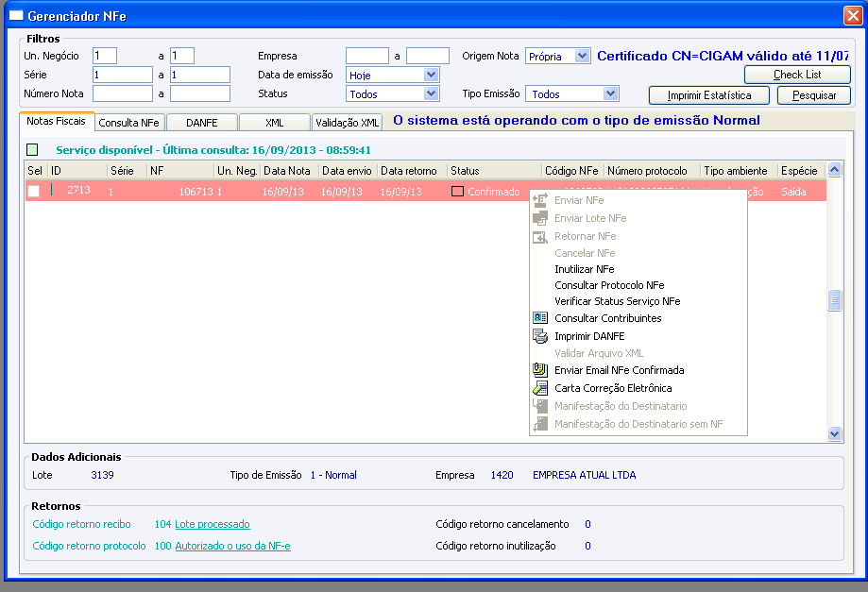The image size is (868, 592).
Task: Click the Lote value 3139
Action: pyautogui.click(x=102, y=475)
